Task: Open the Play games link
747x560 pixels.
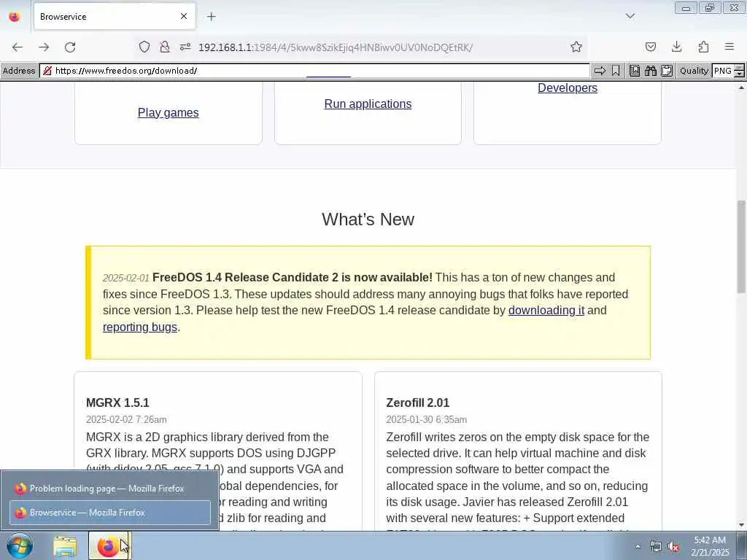Action: click(169, 112)
